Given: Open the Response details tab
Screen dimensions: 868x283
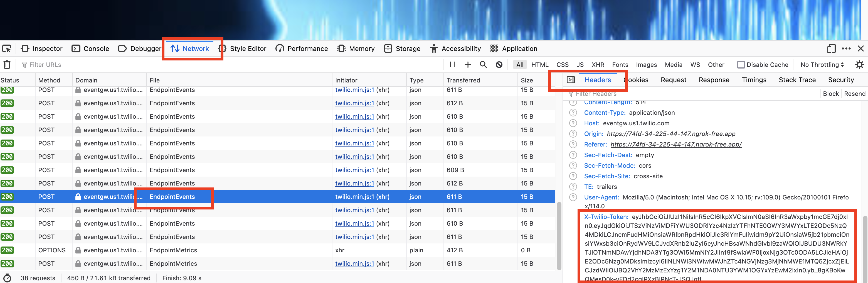Looking at the screenshot, I should (714, 80).
